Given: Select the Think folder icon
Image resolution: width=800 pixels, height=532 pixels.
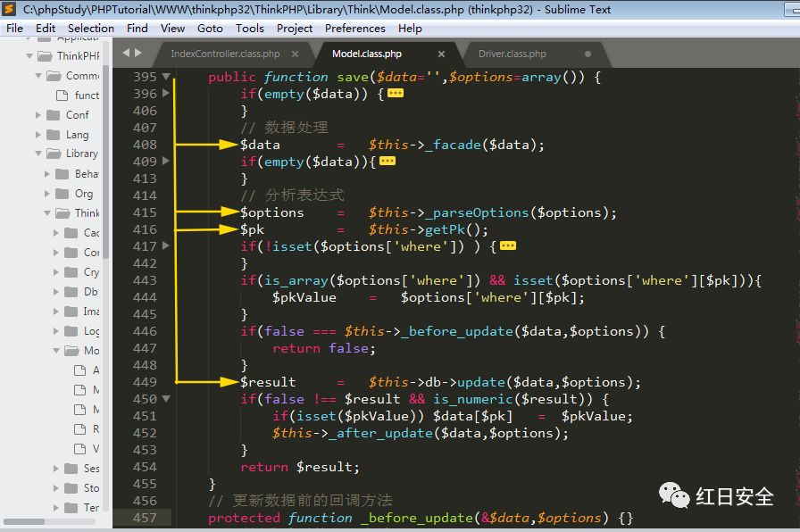Looking at the screenshot, I should [x=62, y=212].
